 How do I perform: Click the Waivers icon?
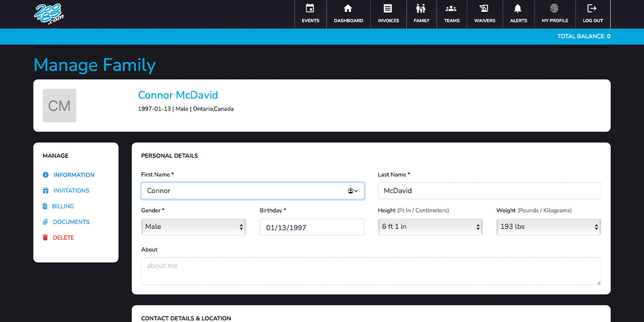click(484, 8)
